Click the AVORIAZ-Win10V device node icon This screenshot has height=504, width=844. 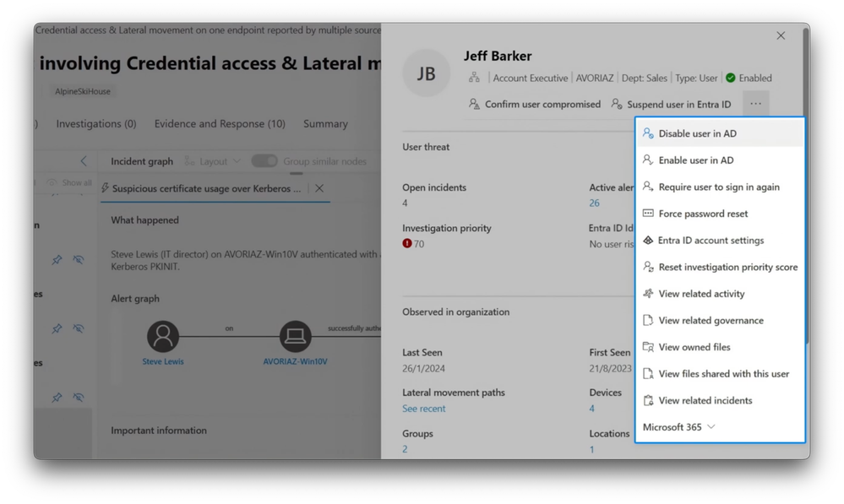(295, 336)
